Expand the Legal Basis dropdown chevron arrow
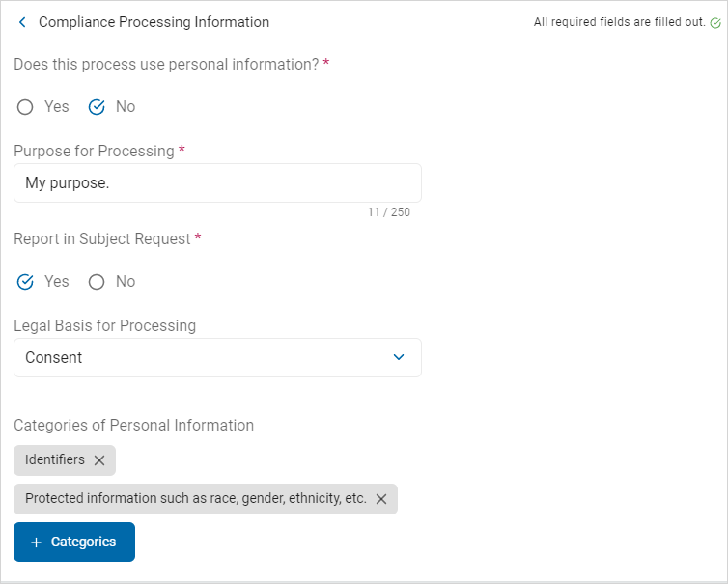 pyautogui.click(x=400, y=357)
